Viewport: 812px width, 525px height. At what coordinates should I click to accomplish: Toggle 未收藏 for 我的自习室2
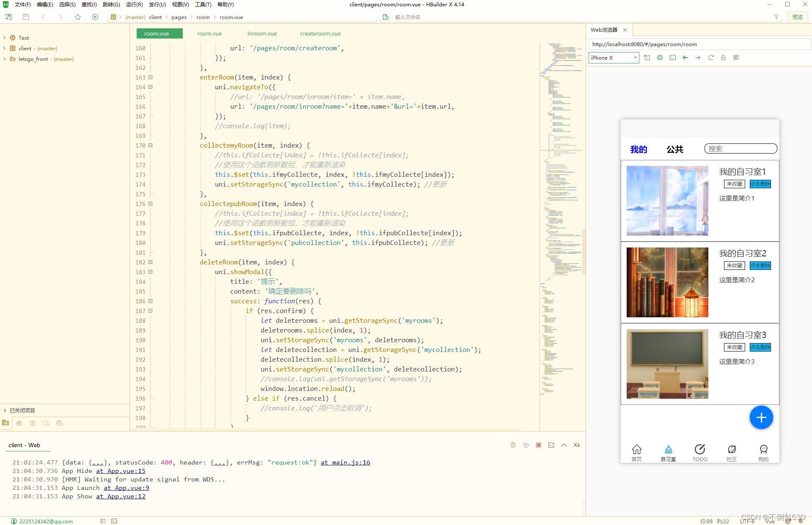735,266
